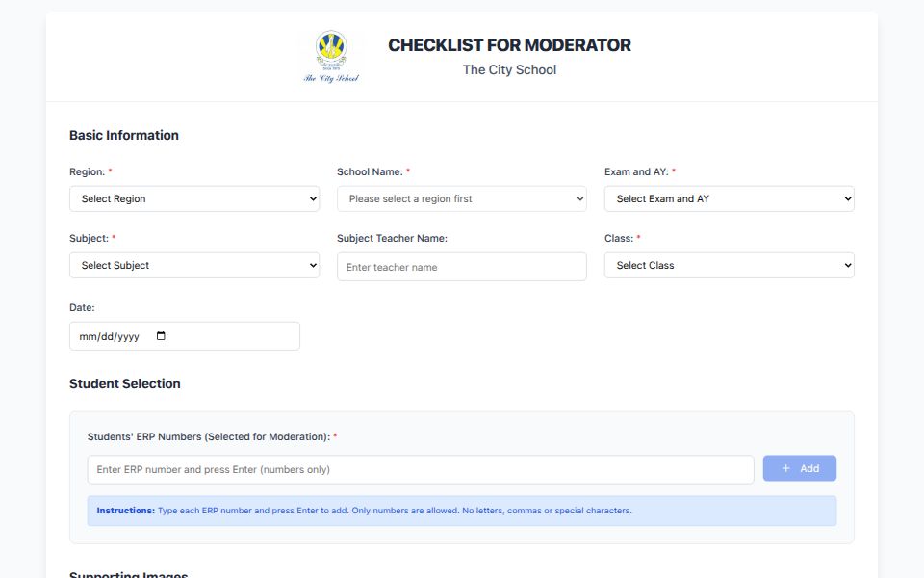Focus the Subject Teacher Name input
This screenshot has width=924, height=578.
click(x=461, y=267)
